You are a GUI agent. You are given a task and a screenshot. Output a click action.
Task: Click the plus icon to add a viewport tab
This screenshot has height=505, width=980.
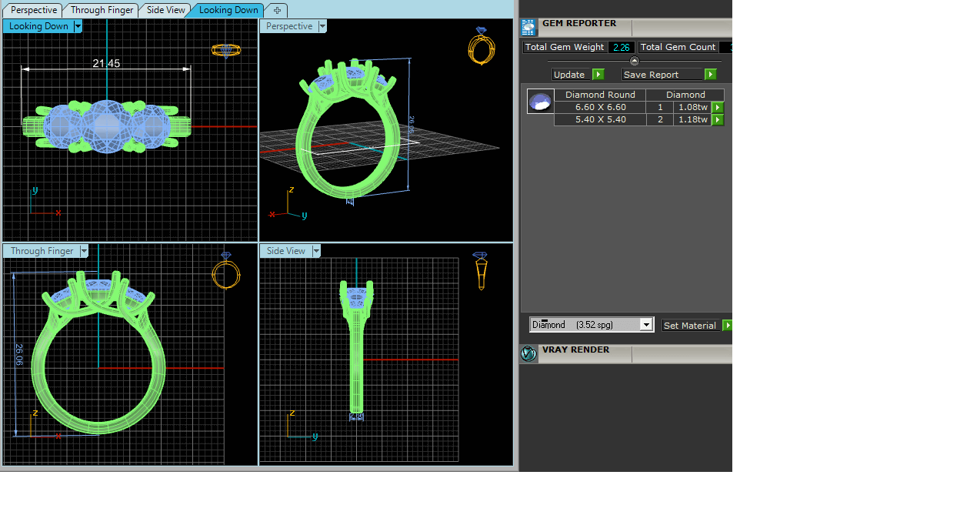pos(277,10)
